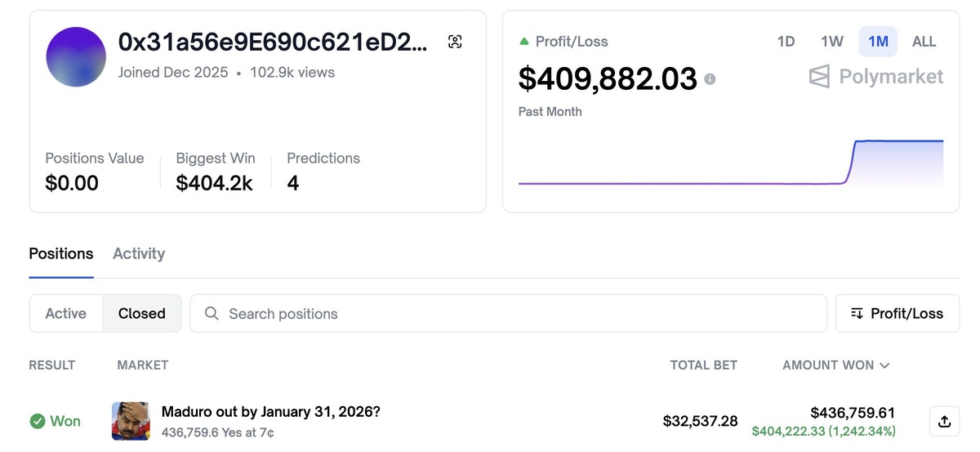Switch to the Activity tab
980x452 pixels.
(x=139, y=253)
